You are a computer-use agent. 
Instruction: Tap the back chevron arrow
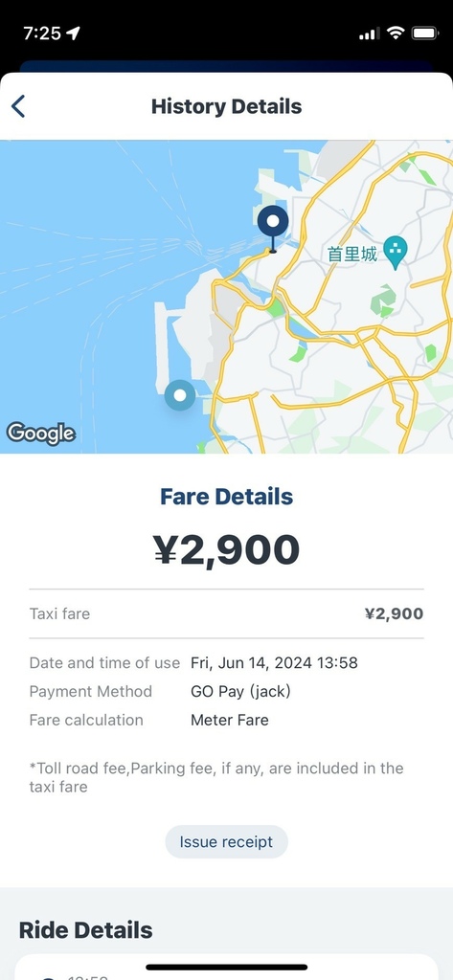[18, 106]
